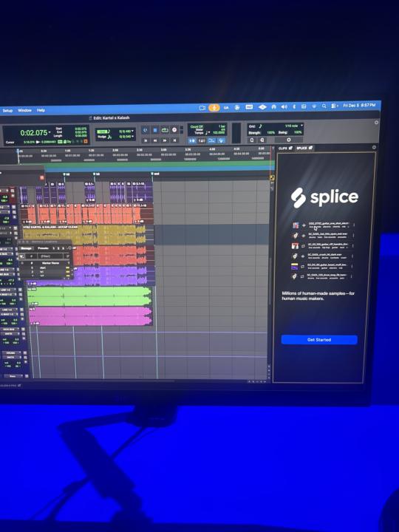Open the Window menu
Screen dimensions: 399x532
[x=24, y=110]
